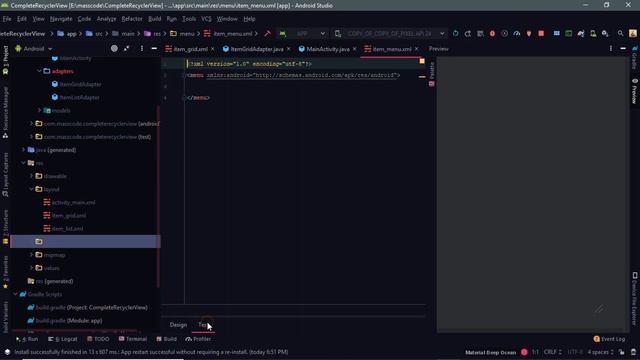Open the app run configuration dropdown
Viewport: 640px width, 360px height.
[x=302, y=33]
